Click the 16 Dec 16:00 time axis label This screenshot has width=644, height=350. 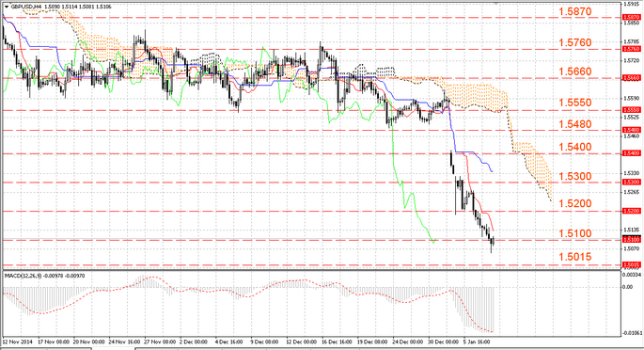337,342
